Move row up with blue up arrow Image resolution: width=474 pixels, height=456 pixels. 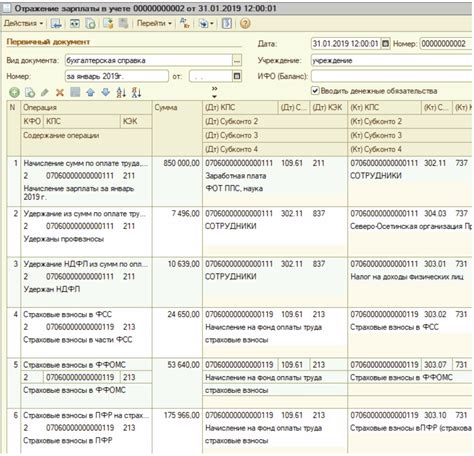tap(90, 92)
